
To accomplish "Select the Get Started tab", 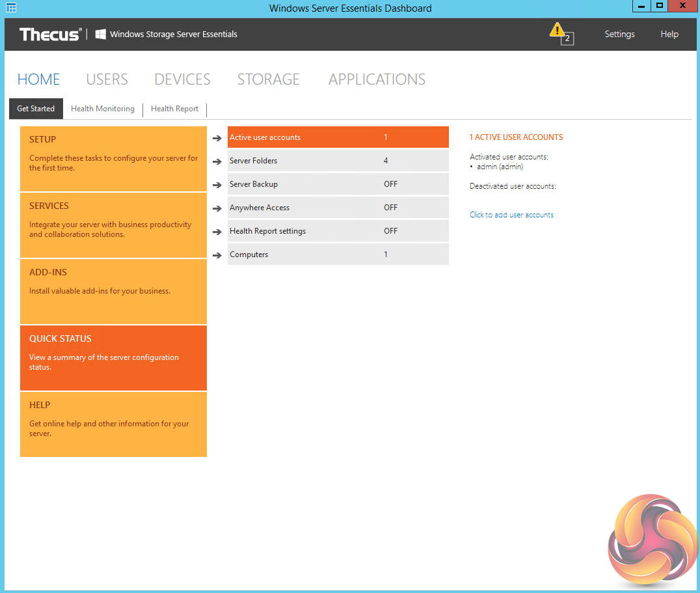I will click(36, 109).
